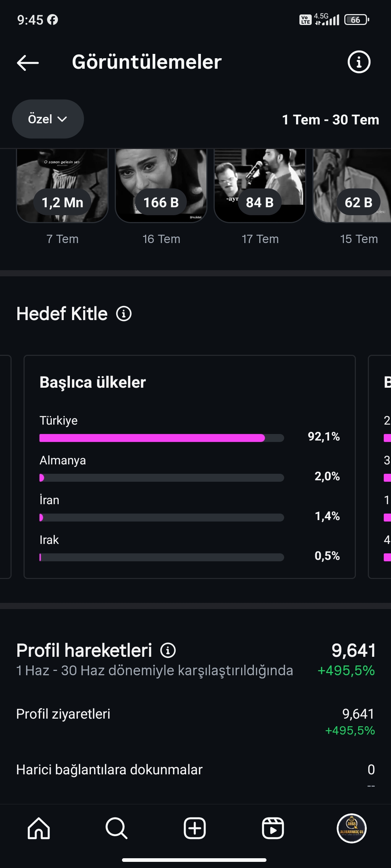Tap the back arrow icon
Screen dimensions: 391x868
pos(28,63)
